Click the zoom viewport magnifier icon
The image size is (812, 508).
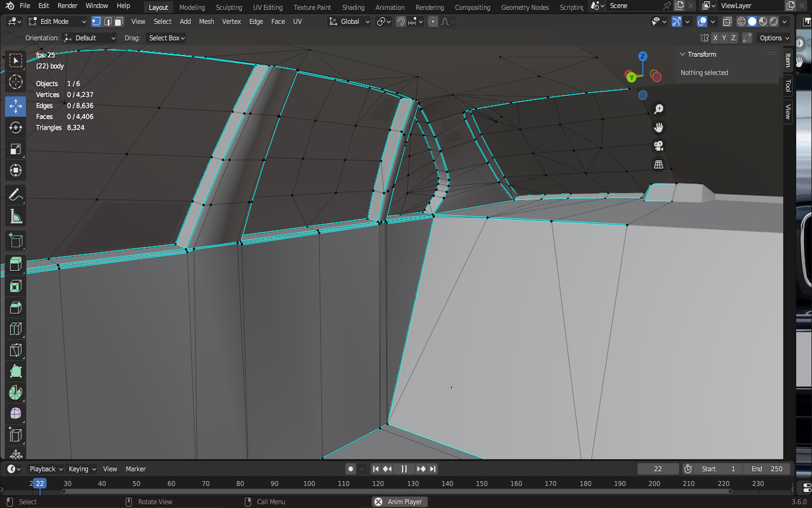pos(658,109)
